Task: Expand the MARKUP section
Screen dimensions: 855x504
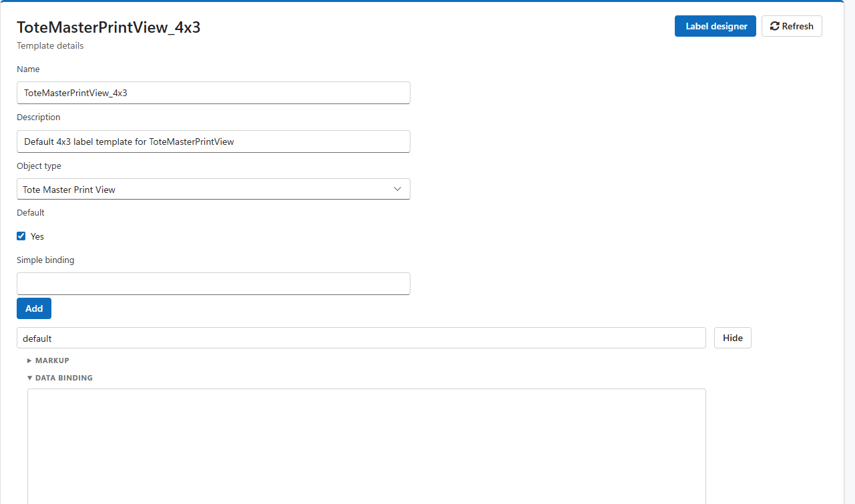Action: (48, 360)
